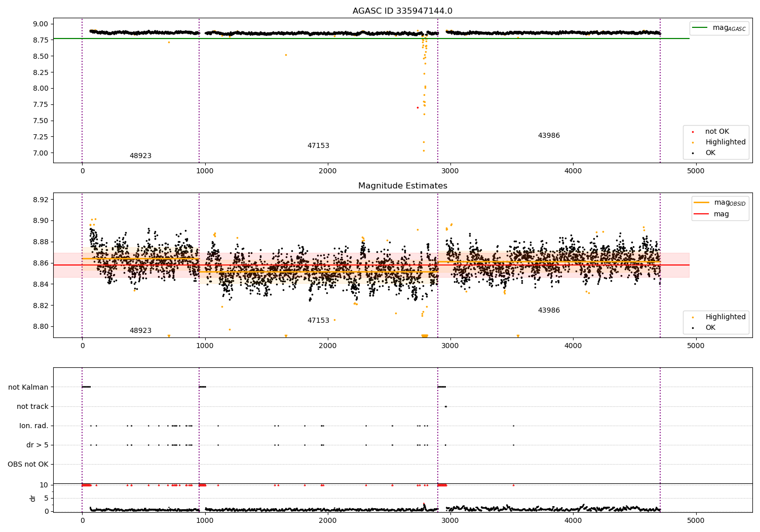
Task: Click the '8.80' y-axis tick label
Action: click(41, 327)
